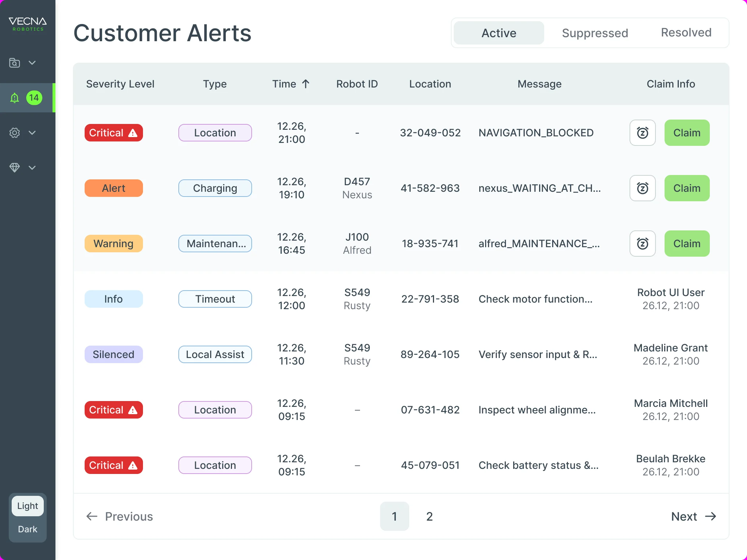Click the Local Assist type tag
Viewport: 747px width, 560px height.
coord(215,354)
